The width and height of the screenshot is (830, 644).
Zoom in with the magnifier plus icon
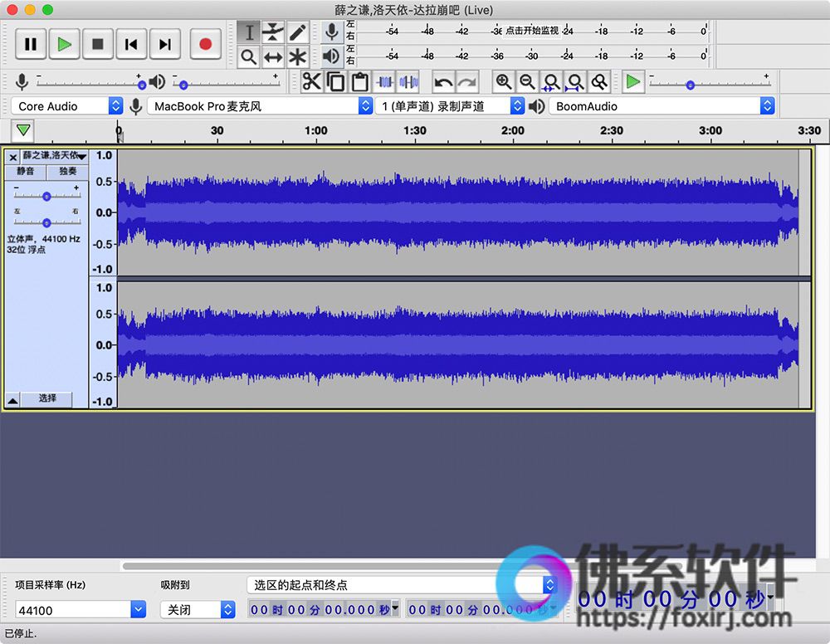(x=504, y=82)
